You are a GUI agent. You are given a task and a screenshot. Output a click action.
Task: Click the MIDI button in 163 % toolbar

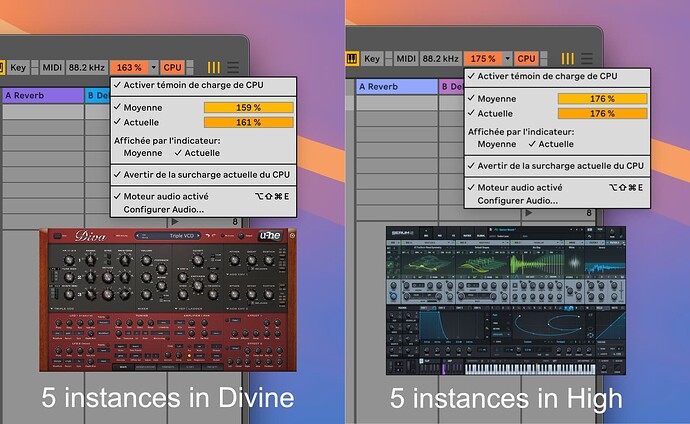pyautogui.click(x=52, y=67)
